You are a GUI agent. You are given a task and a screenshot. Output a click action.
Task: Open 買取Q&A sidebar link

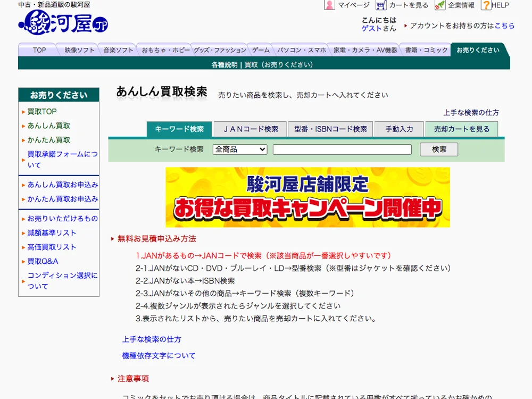pos(43,262)
